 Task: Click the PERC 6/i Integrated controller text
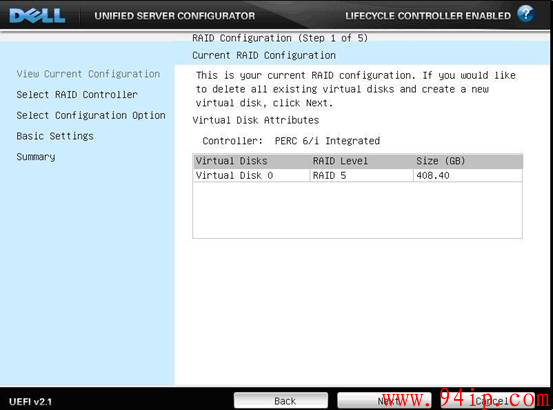pyautogui.click(x=327, y=141)
